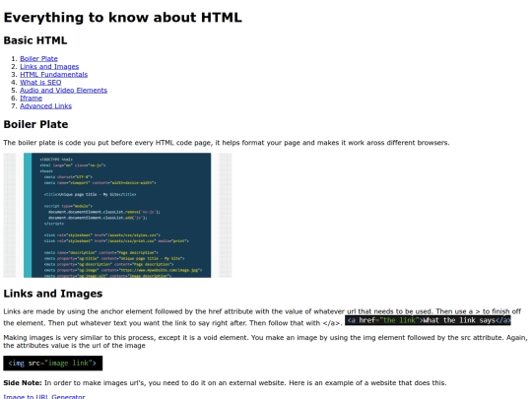Image resolution: width=532 pixels, height=399 pixels.
Task: Click the boilerplate code screenshot image
Action: pos(117,215)
